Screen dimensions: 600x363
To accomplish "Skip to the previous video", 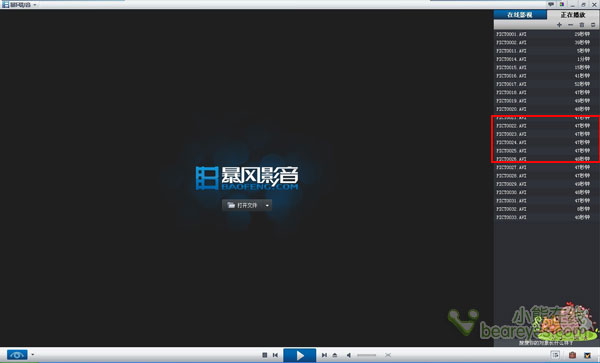I will [x=275, y=355].
